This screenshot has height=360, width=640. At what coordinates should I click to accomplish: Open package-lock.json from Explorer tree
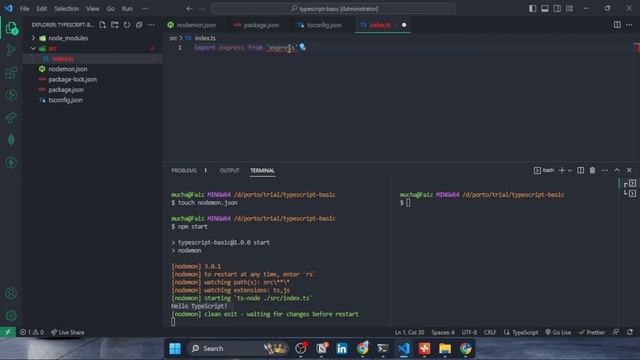[73, 79]
